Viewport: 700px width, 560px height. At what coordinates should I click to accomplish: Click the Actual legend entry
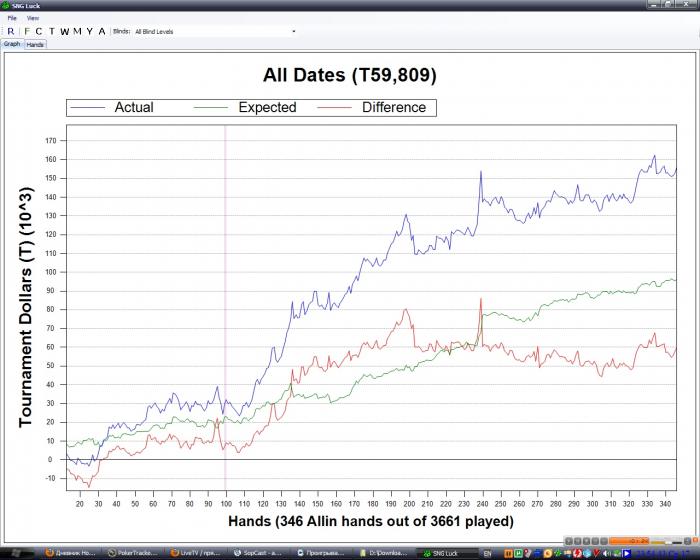pyautogui.click(x=112, y=108)
